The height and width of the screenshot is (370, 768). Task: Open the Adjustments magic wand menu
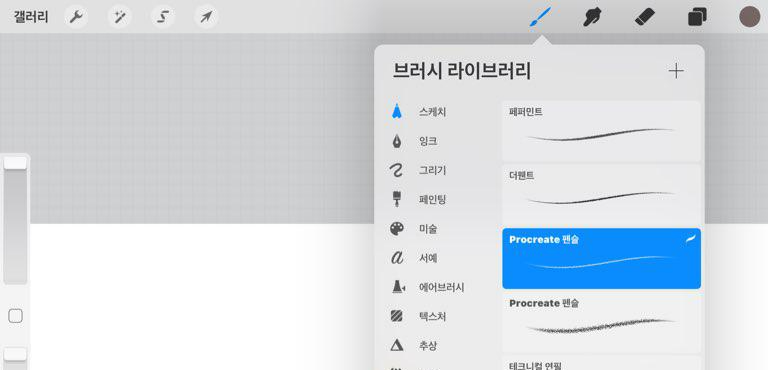[120, 18]
